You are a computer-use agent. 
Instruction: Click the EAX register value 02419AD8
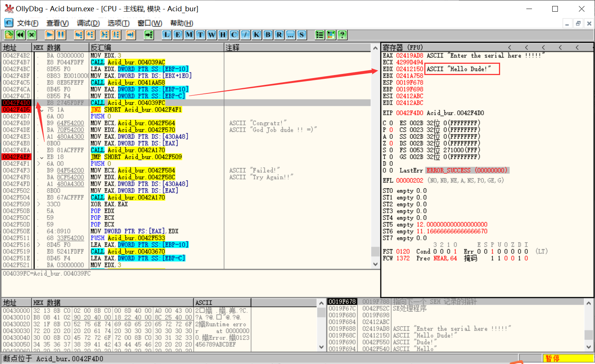coord(410,56)
